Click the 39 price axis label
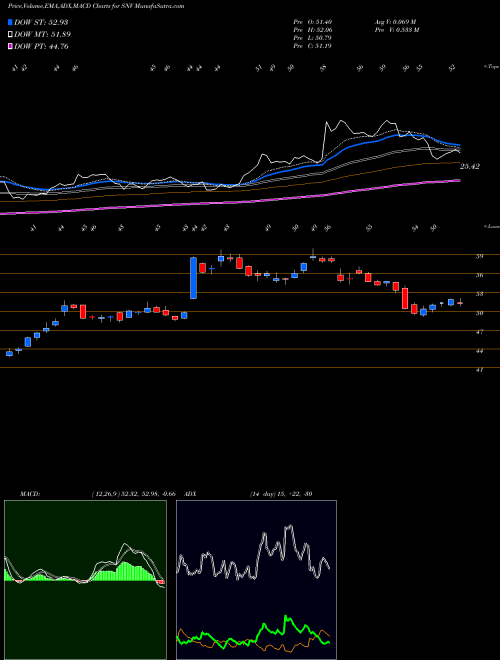Viewport: 500px width, 660px height. coord(479,256)
